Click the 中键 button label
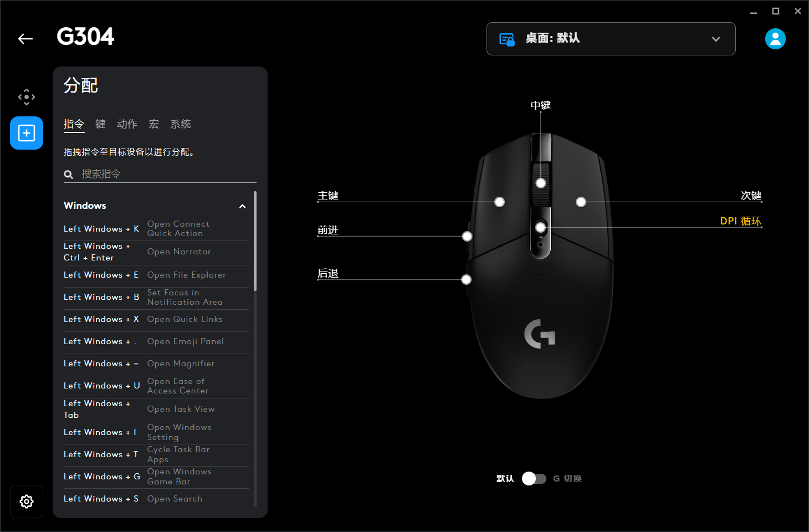Viewport: 809px width, 532px height. click(x=541, y=105)
